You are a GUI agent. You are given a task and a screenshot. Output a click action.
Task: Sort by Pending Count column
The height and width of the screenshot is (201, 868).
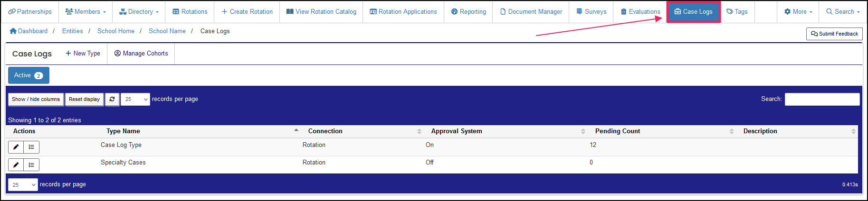coord(663,131)
